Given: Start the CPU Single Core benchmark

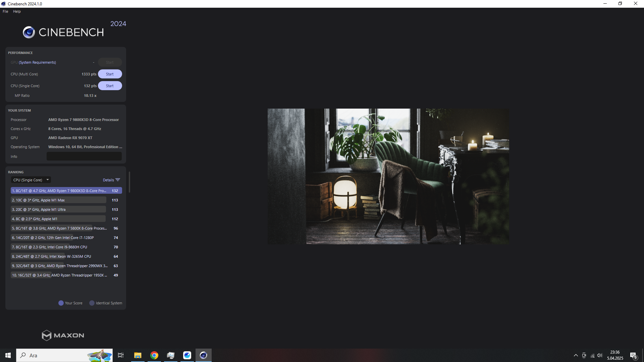Looking at the screenshot, I should (x=110, y=86).
